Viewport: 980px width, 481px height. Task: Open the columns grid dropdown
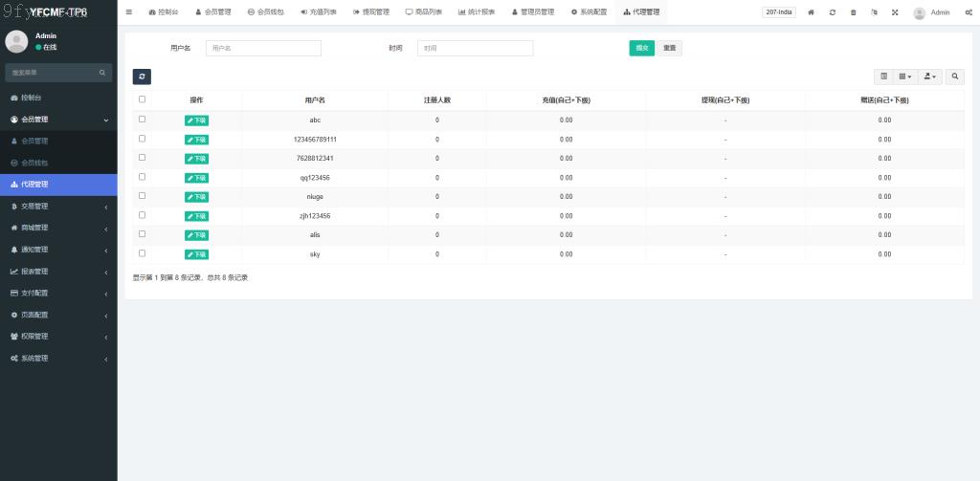coord(905,77)
